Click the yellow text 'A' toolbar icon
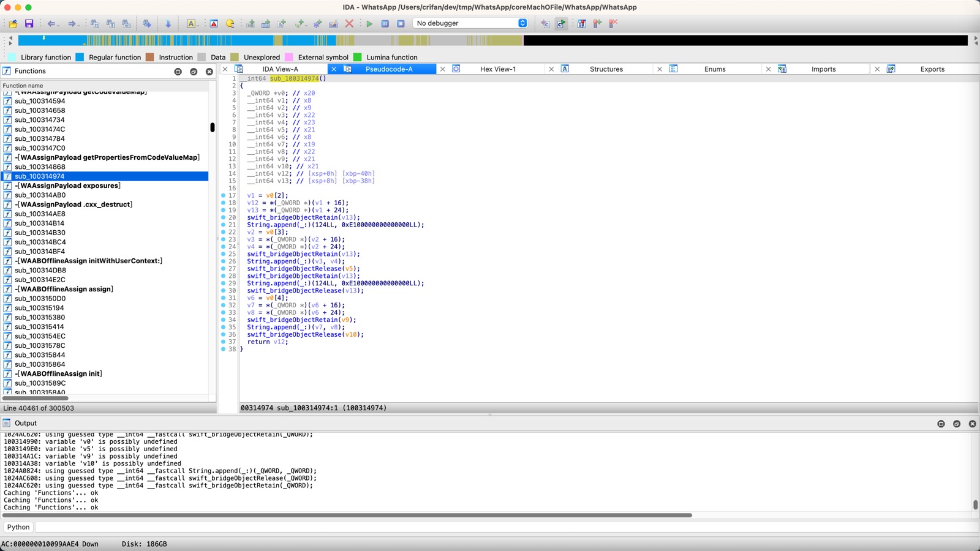 [191, 23]
